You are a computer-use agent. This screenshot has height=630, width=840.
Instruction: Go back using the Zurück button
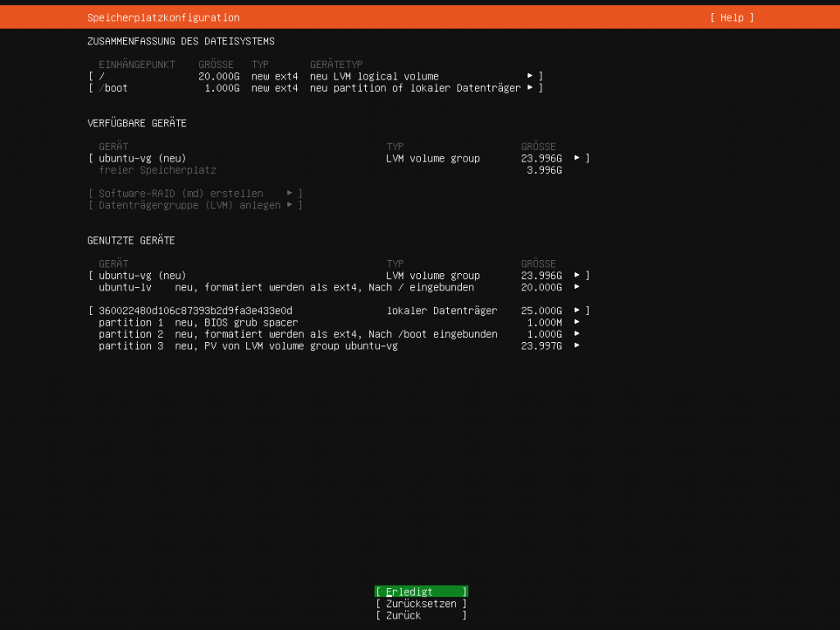point(421,615)
